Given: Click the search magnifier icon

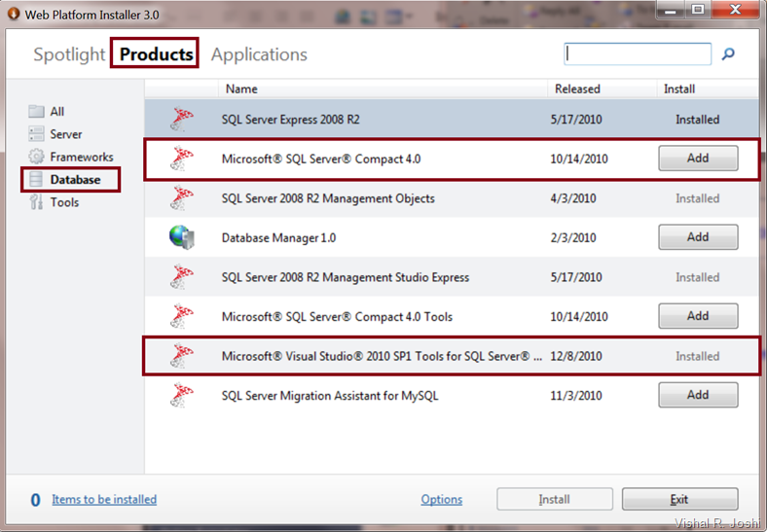Looking at the screenshot, I should pyautogui.click(x=728, y=54).
